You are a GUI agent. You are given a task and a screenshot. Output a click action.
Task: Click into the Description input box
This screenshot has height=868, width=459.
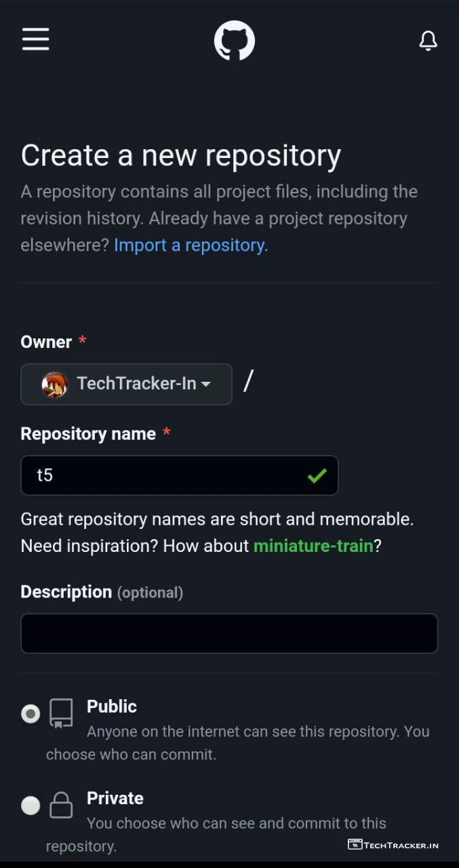[229, 633]
